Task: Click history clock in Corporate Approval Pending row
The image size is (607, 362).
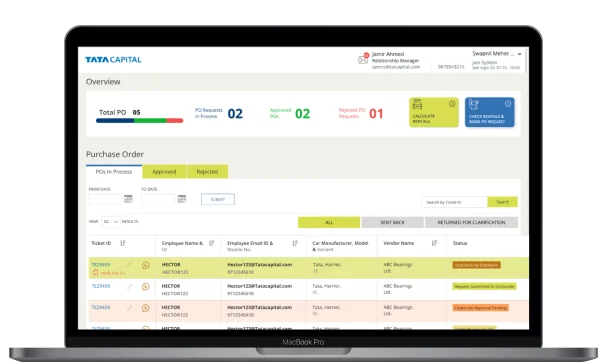Action: [x=146, y=308]
